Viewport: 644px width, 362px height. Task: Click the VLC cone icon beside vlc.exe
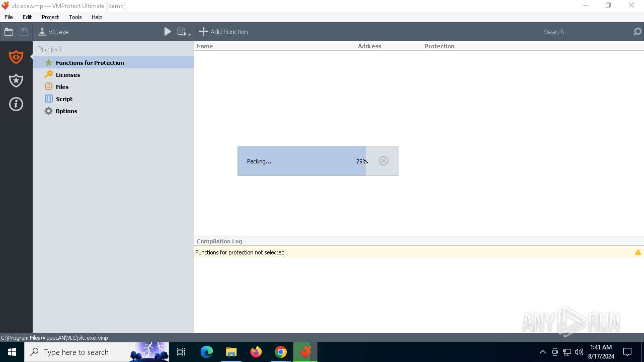(42, 32)
